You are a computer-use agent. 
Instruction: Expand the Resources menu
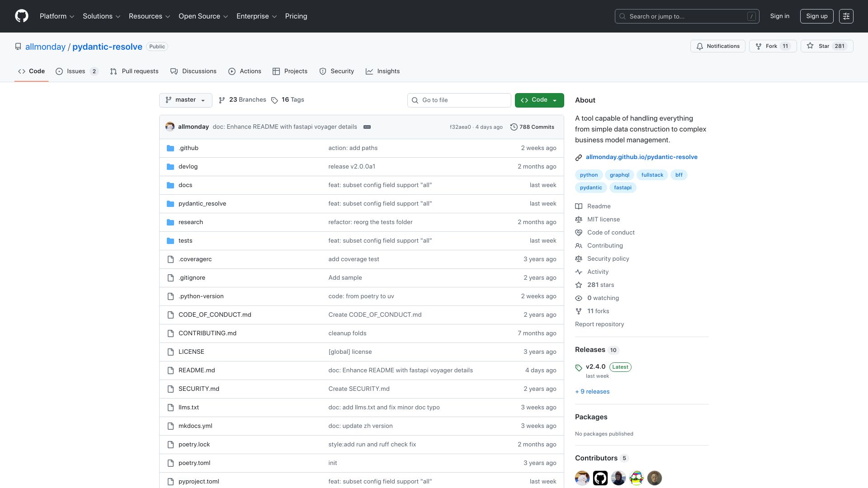150,16
